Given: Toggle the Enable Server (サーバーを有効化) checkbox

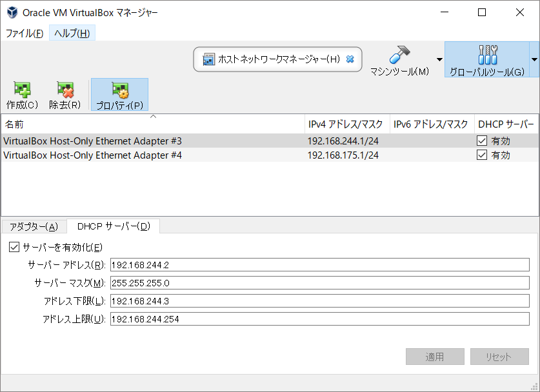Looking at the screenshot, I should [14, 247].
